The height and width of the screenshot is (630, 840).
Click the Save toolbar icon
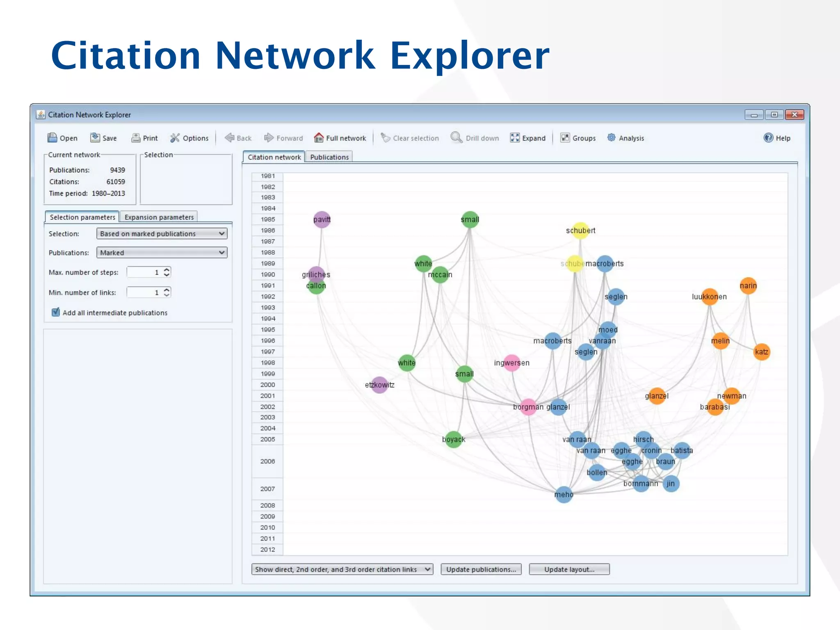(95, 138)
